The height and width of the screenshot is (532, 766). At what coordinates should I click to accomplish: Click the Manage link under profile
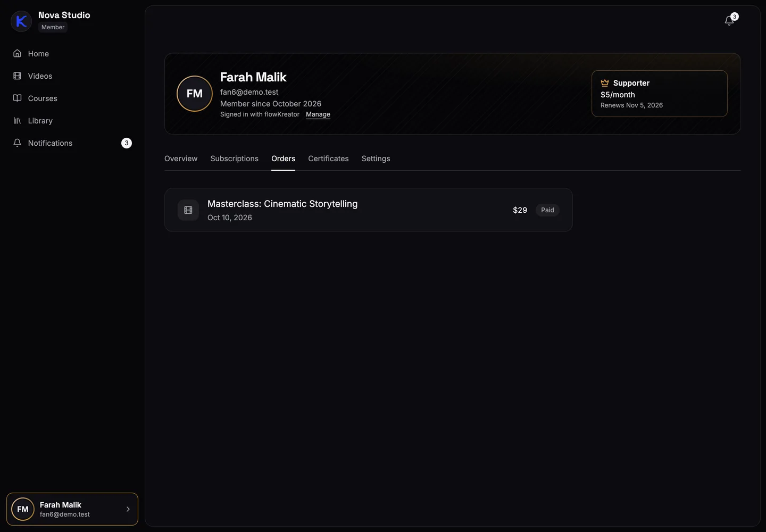coord(318,114)
